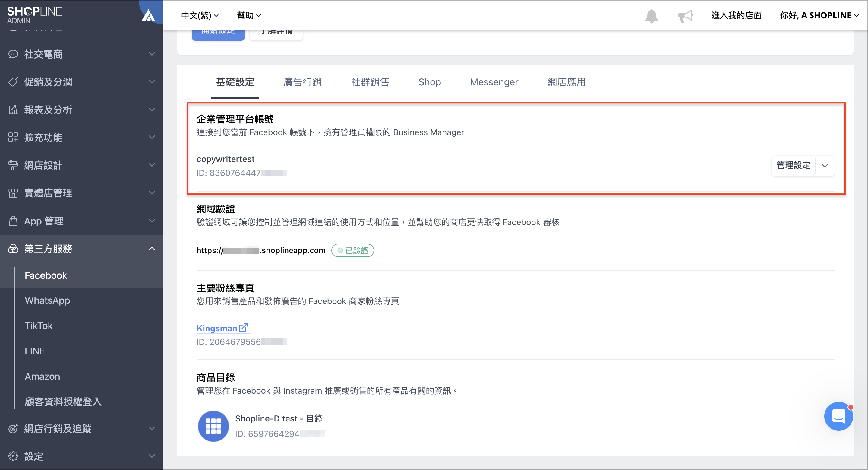Click the external link icon beside Kingsman

tap(243, 327)
